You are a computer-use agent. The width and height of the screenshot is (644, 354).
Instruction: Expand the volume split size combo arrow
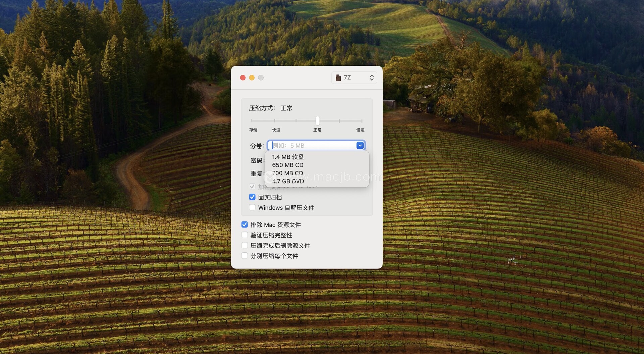tap(360, 145)
